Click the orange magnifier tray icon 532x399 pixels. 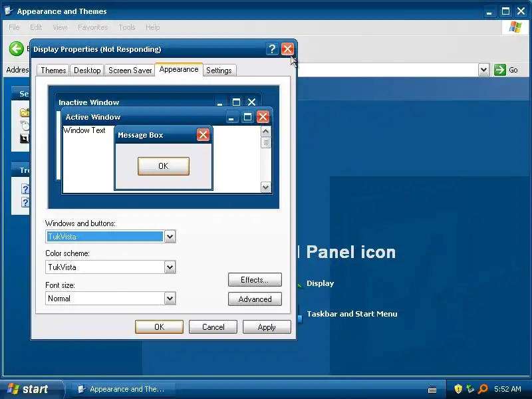click(482, 389)
